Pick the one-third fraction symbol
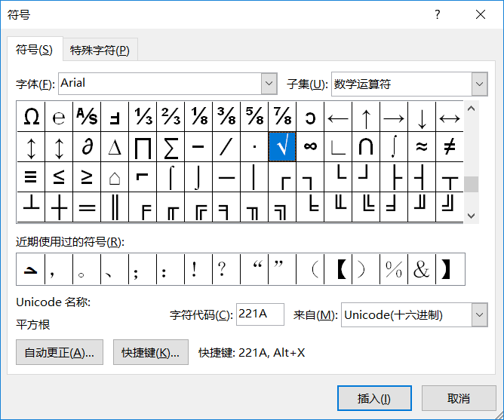Viewport: 504px width, 420px height. click(x=143, y=116)
